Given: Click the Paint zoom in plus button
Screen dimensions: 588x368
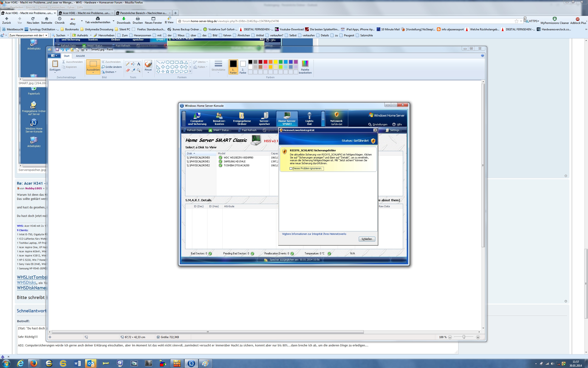Looking at the screenshot, I should pyautogui.click(x=478, y=337).
